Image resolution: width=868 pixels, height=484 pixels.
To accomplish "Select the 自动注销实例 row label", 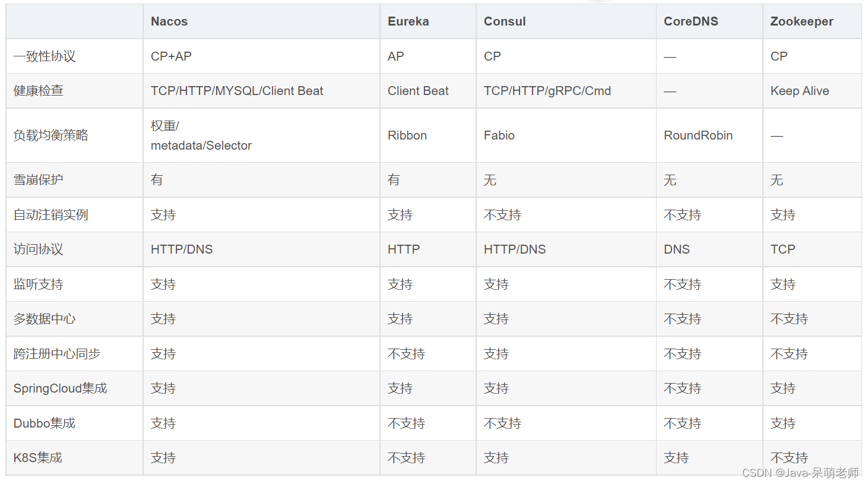I will coord(51,215).
